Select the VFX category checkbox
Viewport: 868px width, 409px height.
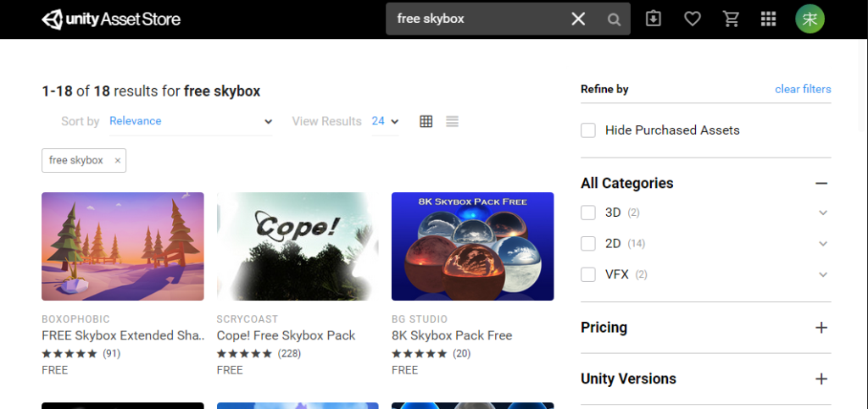(588, 274)
